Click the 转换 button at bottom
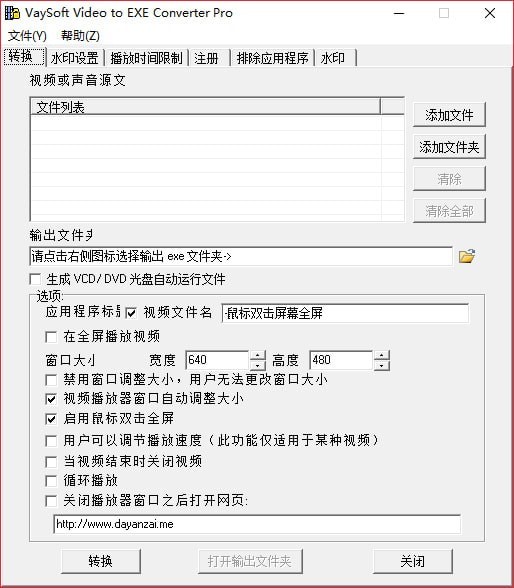The height and width of the screenshot is (588, 514). [x=100, y=561]
